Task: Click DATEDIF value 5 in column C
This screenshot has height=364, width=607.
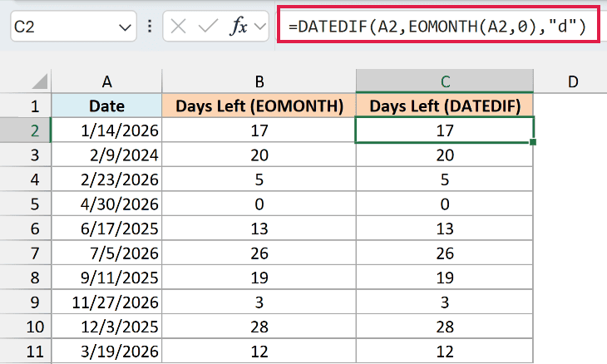Action: (x=445, y=180)
